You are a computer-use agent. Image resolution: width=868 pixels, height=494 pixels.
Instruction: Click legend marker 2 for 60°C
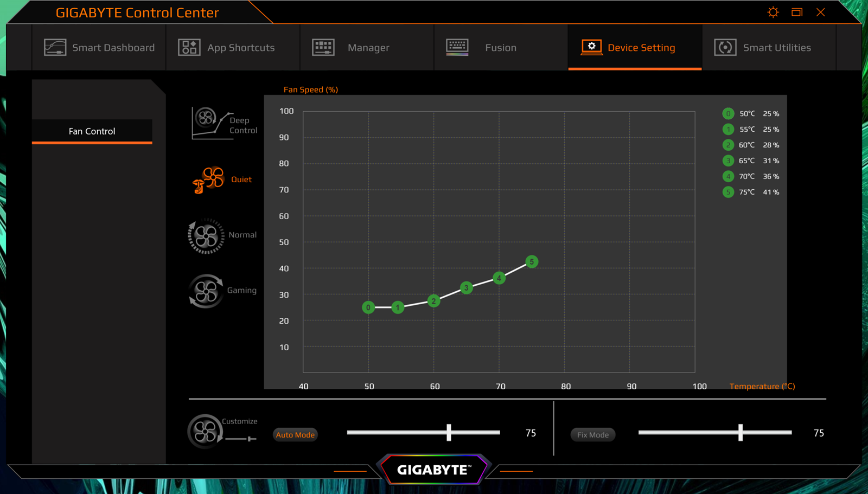[728, 145]
